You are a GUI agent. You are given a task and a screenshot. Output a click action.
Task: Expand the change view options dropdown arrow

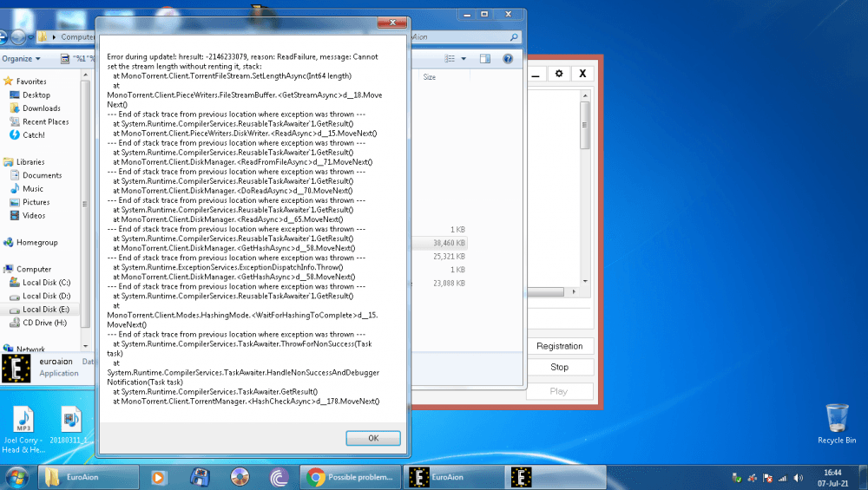464,59
